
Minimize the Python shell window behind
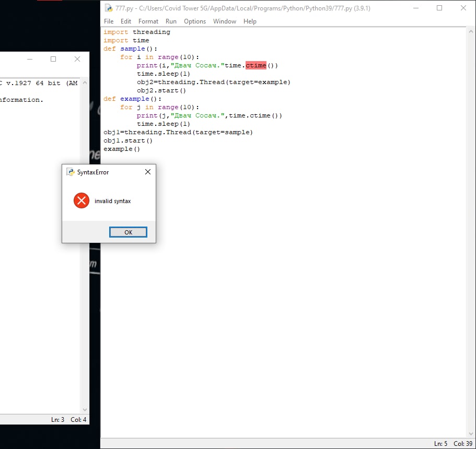click(x=30, y=59)
